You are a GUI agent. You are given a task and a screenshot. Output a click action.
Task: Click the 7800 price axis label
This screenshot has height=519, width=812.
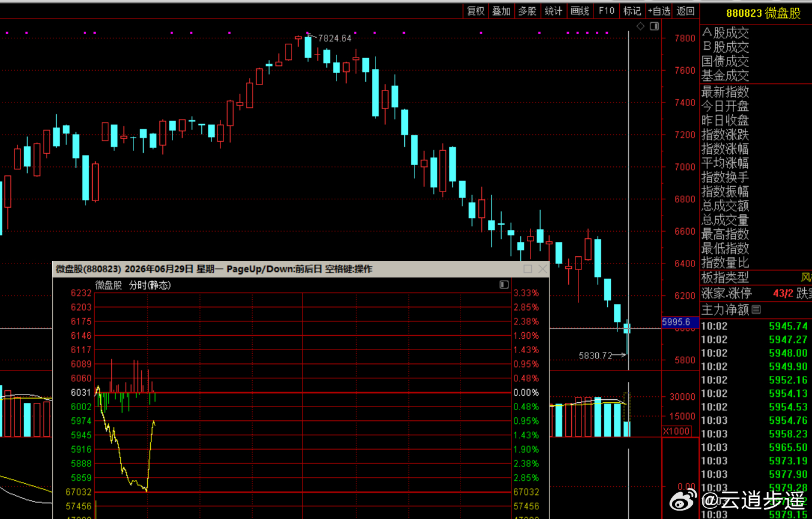tap(685, 38)
